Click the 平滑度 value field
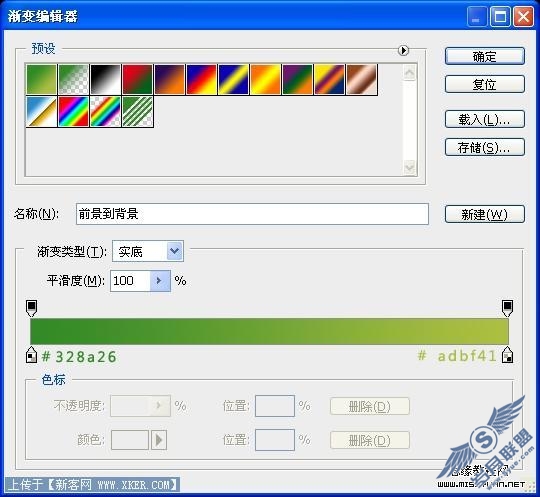540x497 pixels. click(x=131, y=281)
